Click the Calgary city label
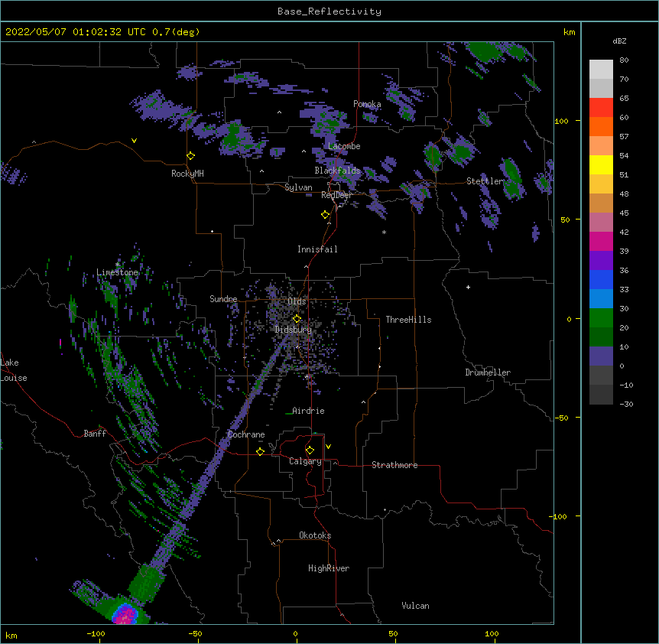This screenshot has width=659, height=644. pyautogui.click(x=305, y=461)
